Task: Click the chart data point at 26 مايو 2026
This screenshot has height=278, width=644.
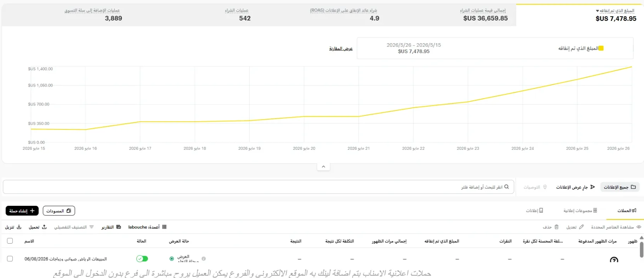Action: click(632, 67)
